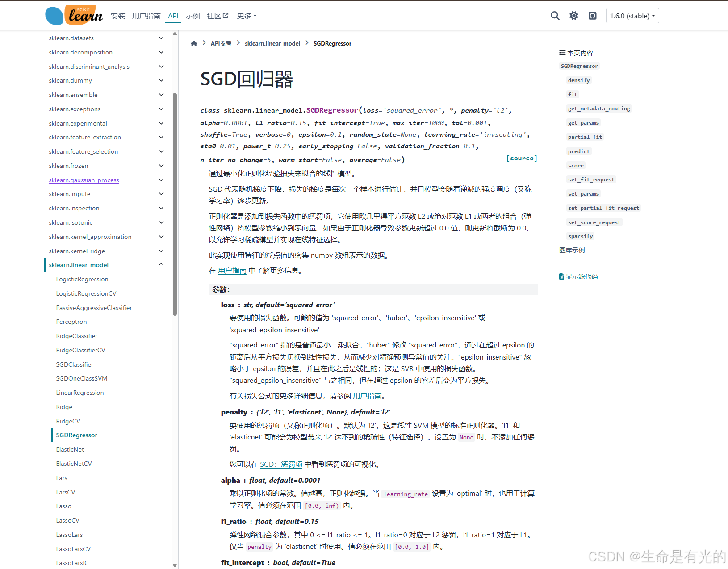The image size is (728, 569).
Task: Open sklearn.isotonic in sidebar
Action: (x=71, y=222)
